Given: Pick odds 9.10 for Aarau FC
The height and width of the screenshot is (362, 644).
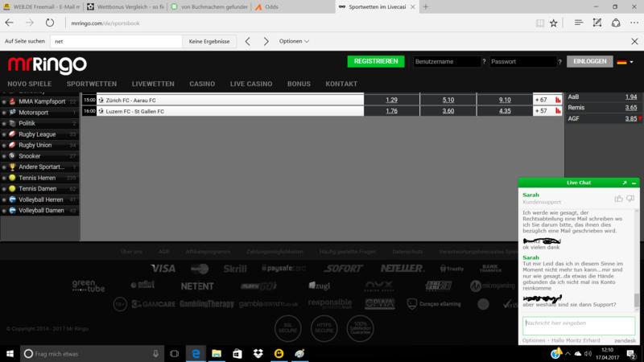Looking at the screenshot, I should tap(505, 100).
